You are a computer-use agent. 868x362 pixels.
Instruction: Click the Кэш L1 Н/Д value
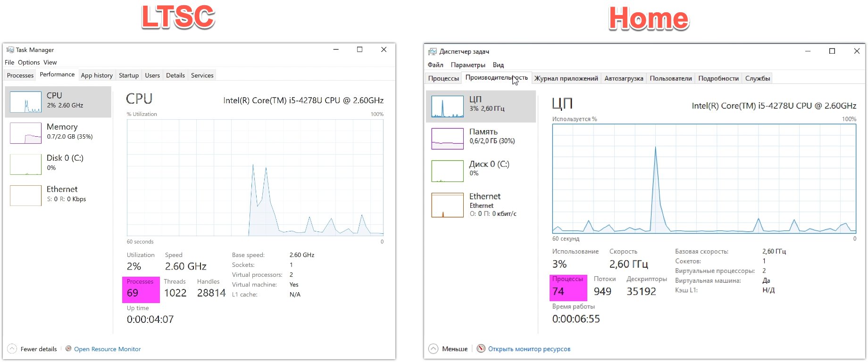pos(768,290)
